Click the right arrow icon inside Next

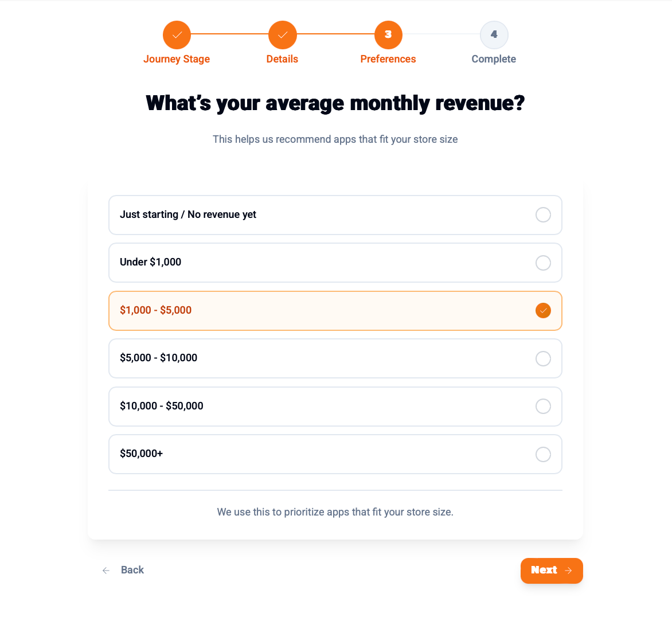pyautogui.click(x=568, y=571)
